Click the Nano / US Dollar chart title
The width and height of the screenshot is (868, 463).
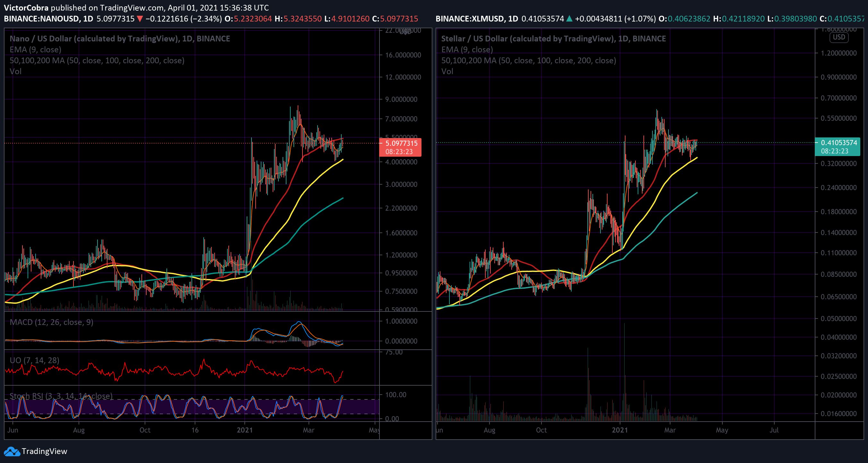(x=120, y=39)
